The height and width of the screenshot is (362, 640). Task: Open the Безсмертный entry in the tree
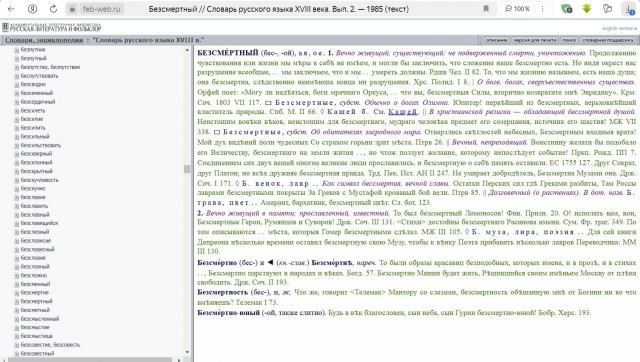coord(36,301)
